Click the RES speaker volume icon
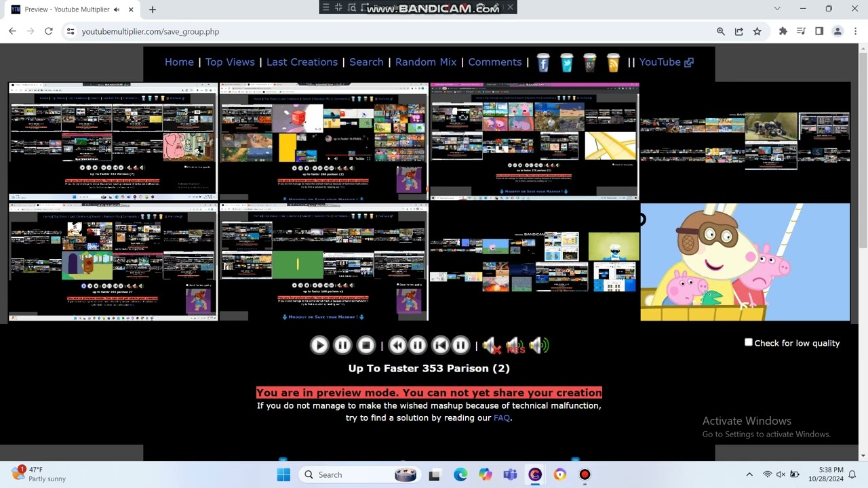Screen dimensions: 868x488 515,346
